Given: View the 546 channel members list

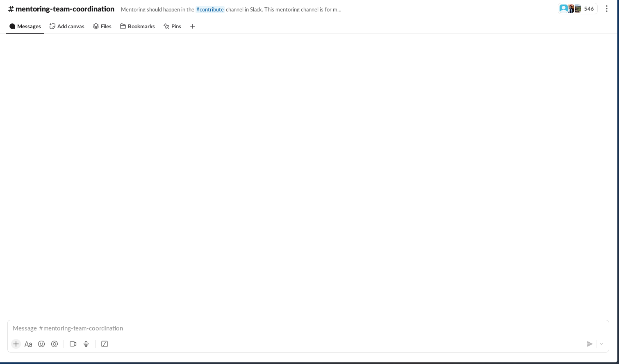Looking at the screenshot, I should coord(578,9).
